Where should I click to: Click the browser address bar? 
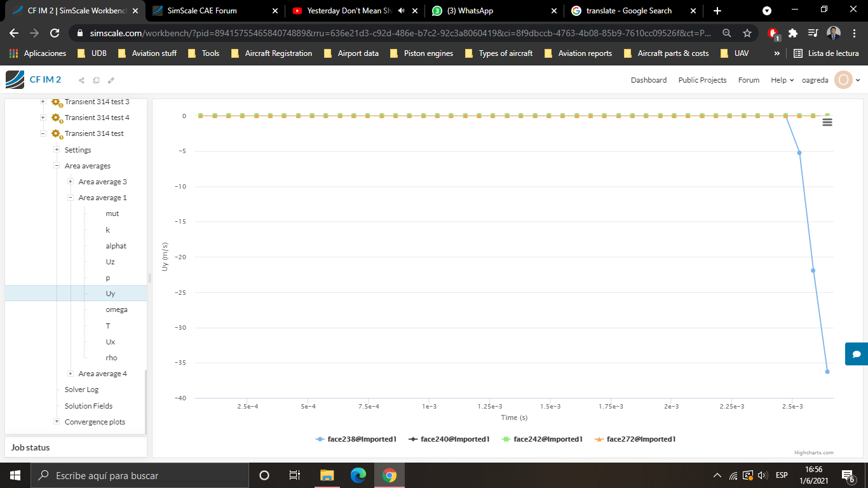coord(400,33)
